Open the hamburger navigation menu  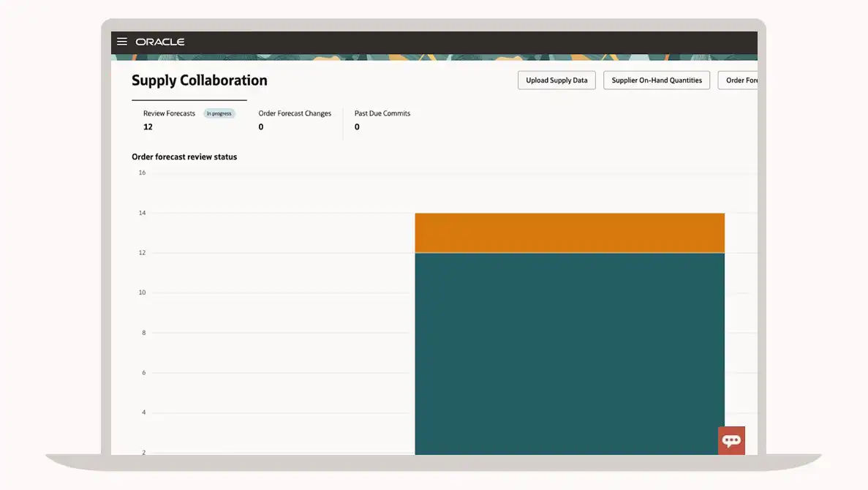pyautogui.click(x=122, y=42)
